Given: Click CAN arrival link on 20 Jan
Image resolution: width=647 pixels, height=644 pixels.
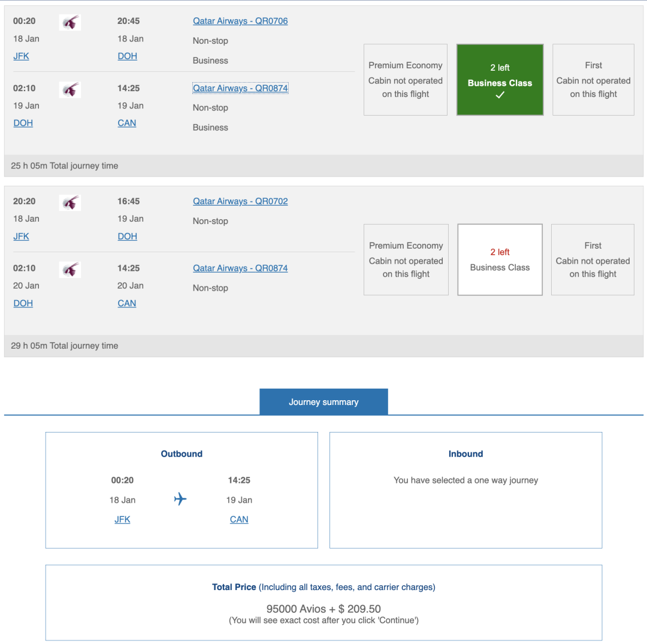Looking at the screenshot, I should (127, 303).
